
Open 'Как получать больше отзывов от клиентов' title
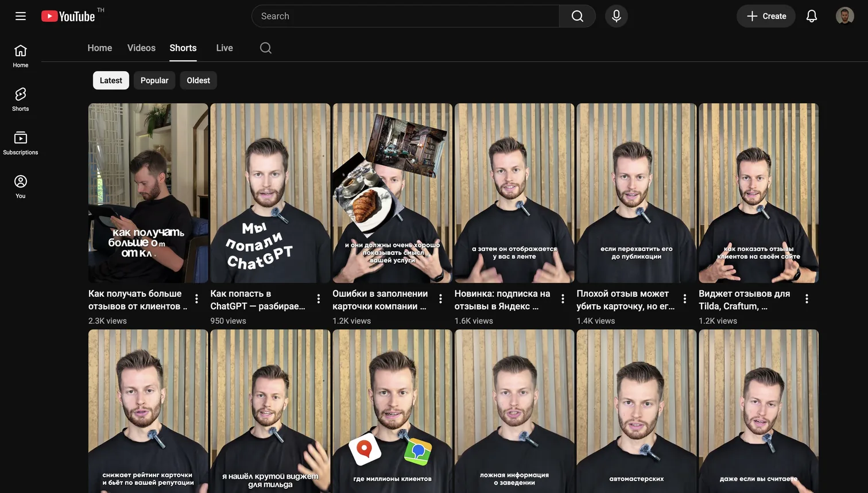[138, 300]
